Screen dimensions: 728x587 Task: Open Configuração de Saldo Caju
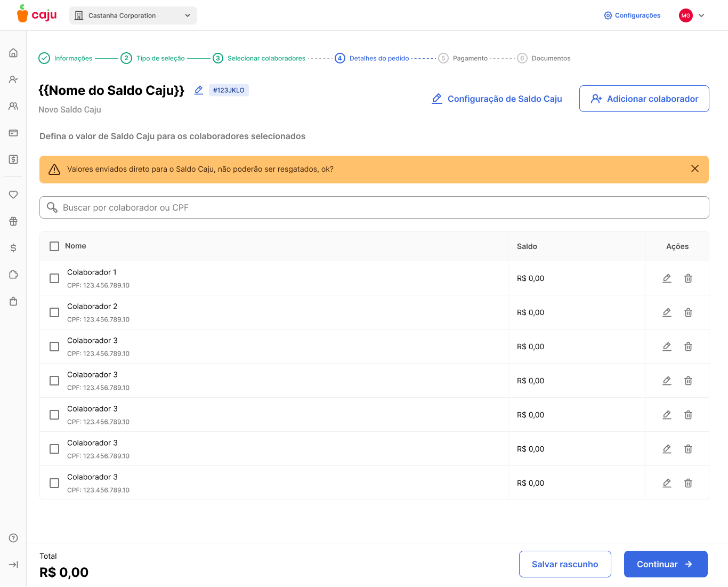(497, 99)
